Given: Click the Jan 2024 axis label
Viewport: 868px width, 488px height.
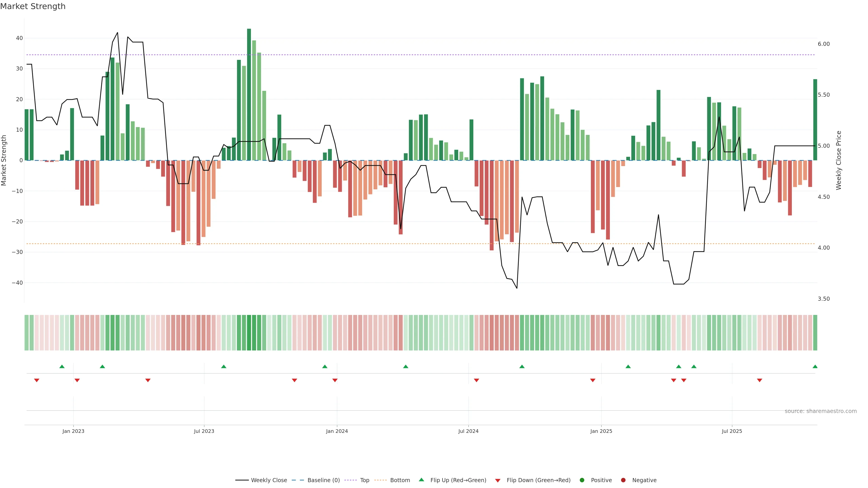Looking at the screenshot, I should (337, 431).
